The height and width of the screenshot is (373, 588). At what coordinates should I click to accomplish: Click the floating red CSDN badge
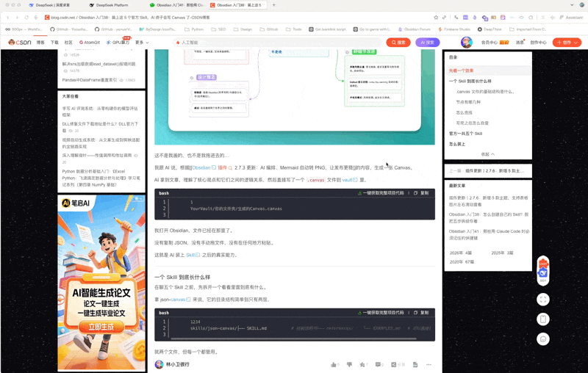pyautogui.click(x=543, y=264)
